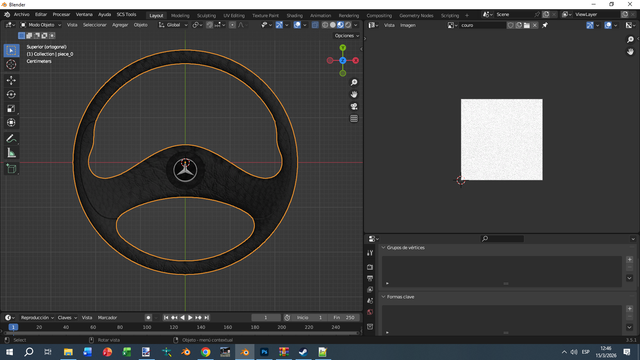
Task: Toggle the couro image pin icon
Action: click(x=545, y=25)
